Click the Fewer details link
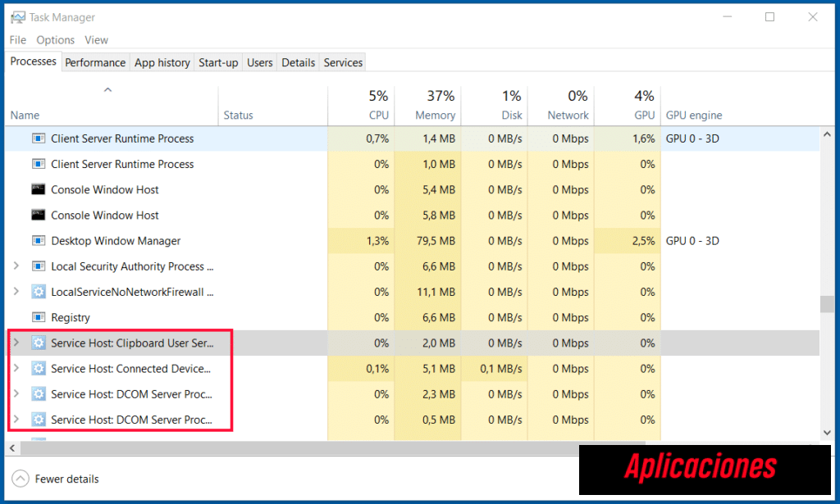The image size is (840, 504). [x=67, y=479]
